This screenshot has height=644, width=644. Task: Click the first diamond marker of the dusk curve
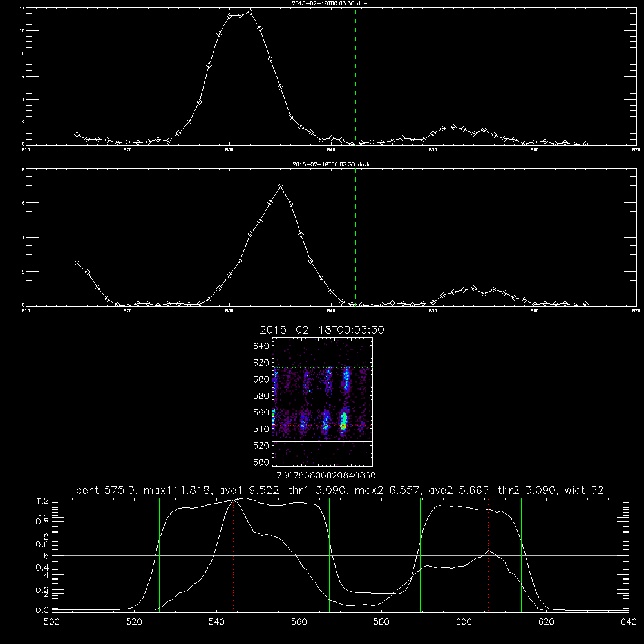click(77, 263)
